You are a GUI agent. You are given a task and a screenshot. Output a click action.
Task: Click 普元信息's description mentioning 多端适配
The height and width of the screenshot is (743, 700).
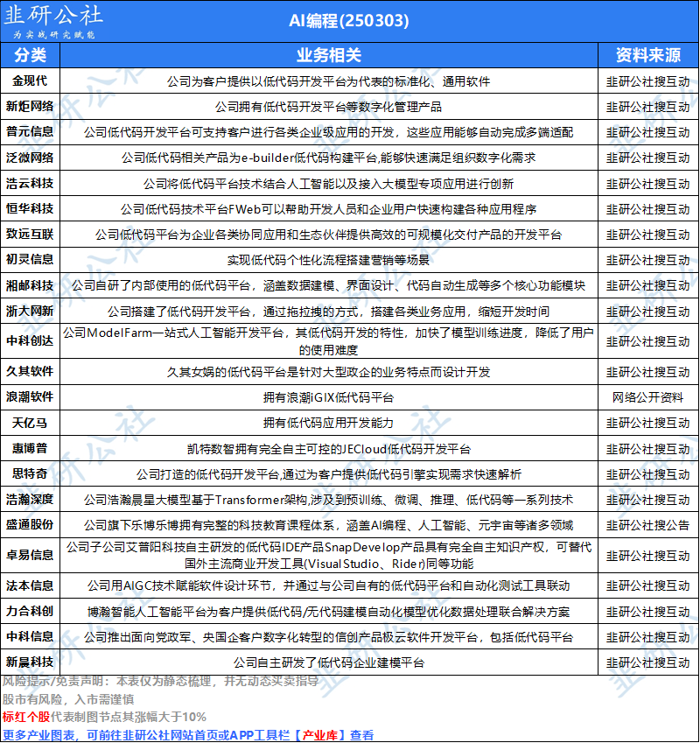point(328,132)
